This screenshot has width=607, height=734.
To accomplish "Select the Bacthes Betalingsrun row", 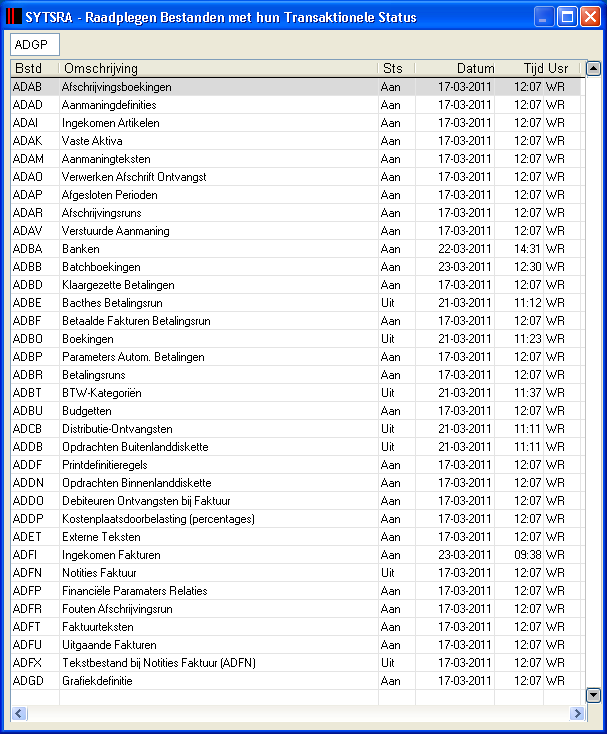I will coord(296,303).
